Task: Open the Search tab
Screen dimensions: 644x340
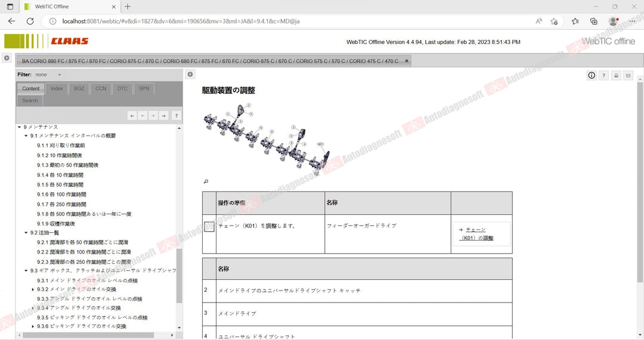Action: 30,101
